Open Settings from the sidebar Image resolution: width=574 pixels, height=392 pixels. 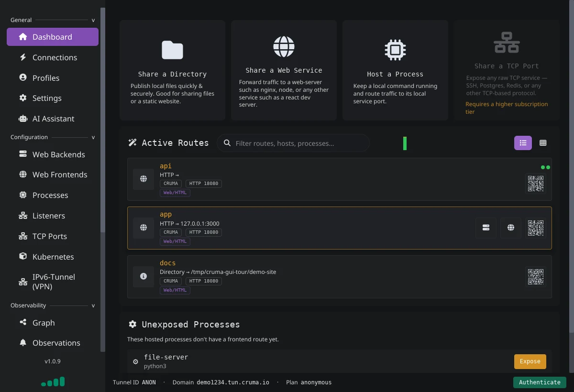(x=53, y=98)
